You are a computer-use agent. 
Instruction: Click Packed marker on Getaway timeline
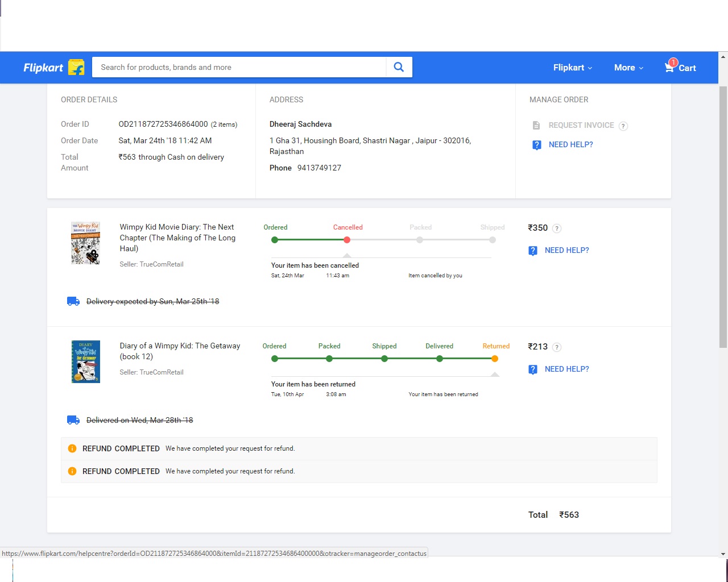click(x=329, y=359)
